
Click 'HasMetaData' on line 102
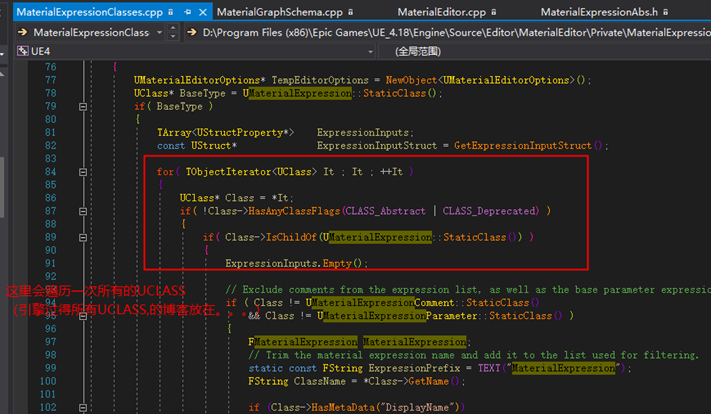(342, 408)
